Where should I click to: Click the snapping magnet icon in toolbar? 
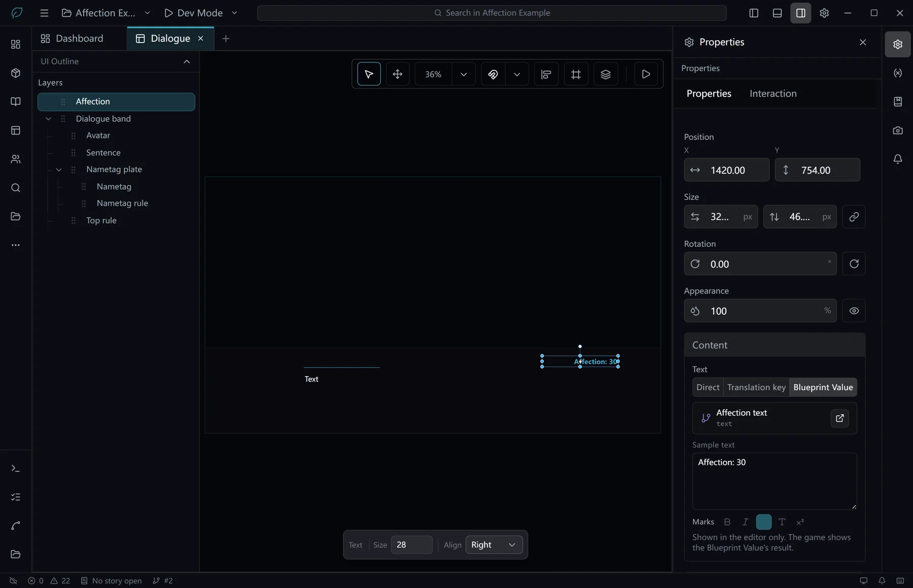coord(493,74)
